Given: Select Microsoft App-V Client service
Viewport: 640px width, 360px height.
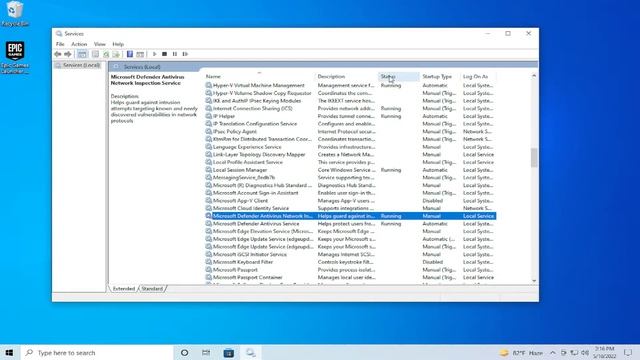Looking at the screenshot, I should click(x=350, y=201).
